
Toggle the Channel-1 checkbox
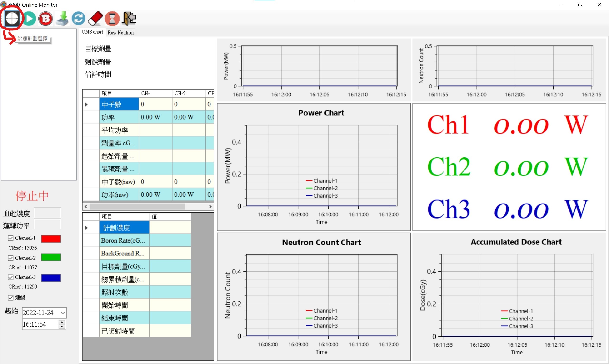tap(10, 238)
